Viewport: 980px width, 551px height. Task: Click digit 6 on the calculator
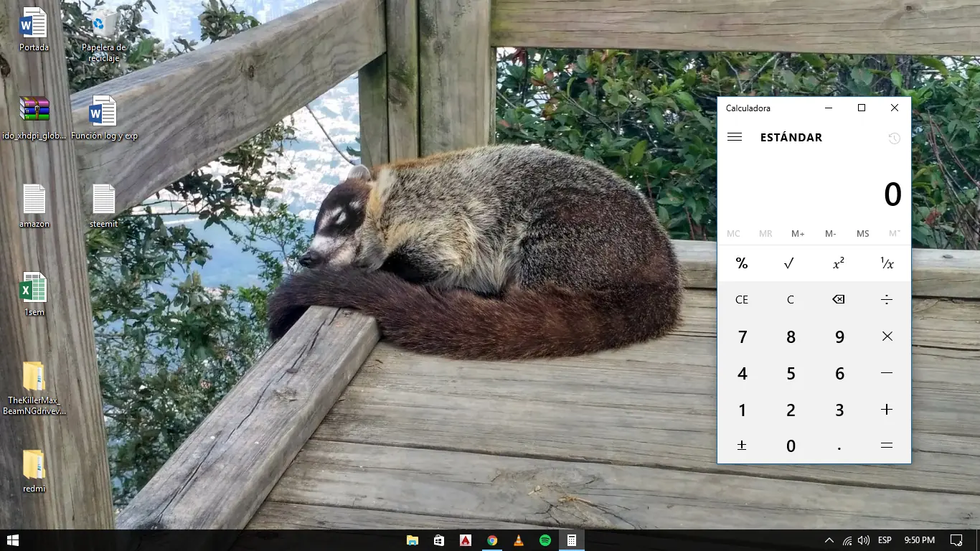pyautogui.click(x=839, y=373)
